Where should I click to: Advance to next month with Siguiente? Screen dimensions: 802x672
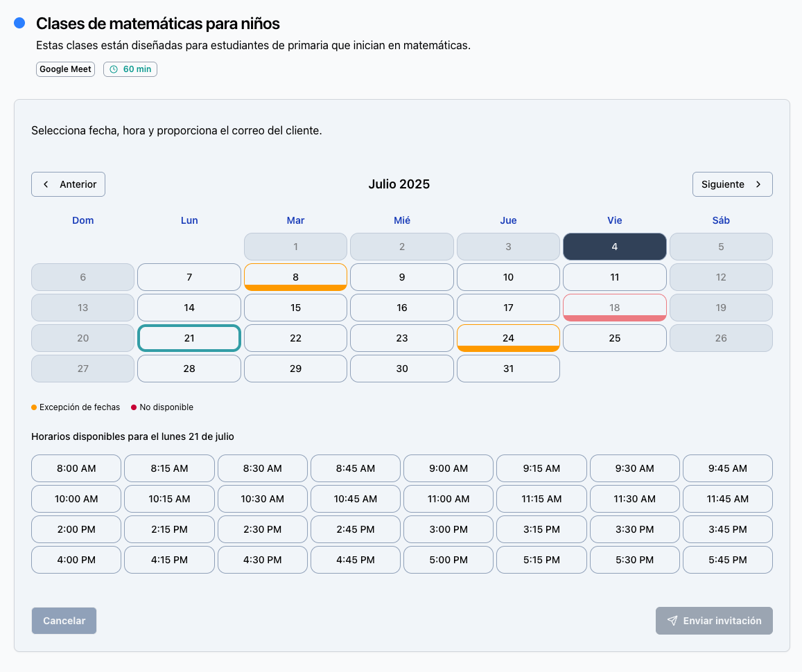(732, 184)
